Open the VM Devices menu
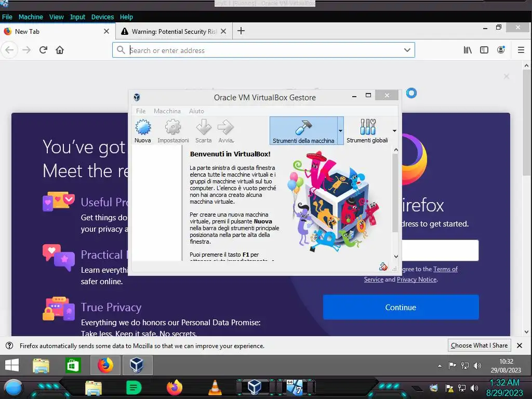The image size is (532, 399). click(102, 17)
